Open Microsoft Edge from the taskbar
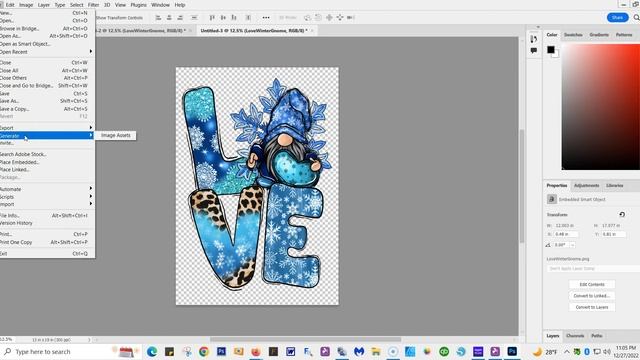This screenshot has height=360, width=640. pyautogui.click(x=152, y=351)
